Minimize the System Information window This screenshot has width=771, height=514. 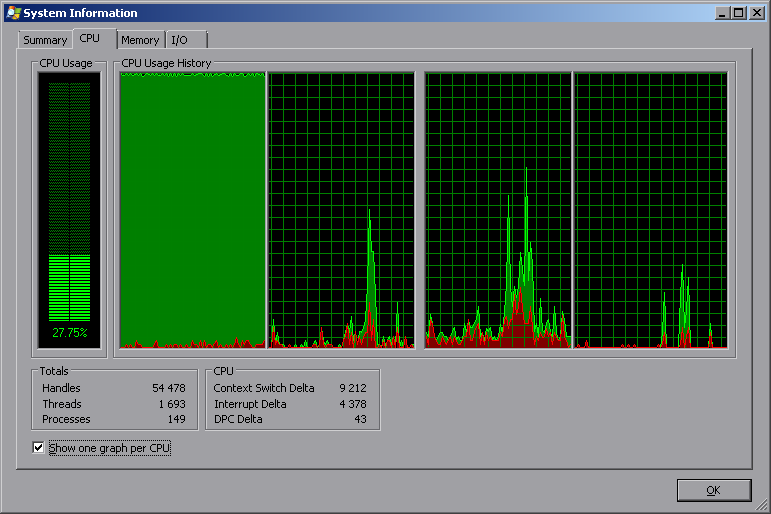(721, 13)
